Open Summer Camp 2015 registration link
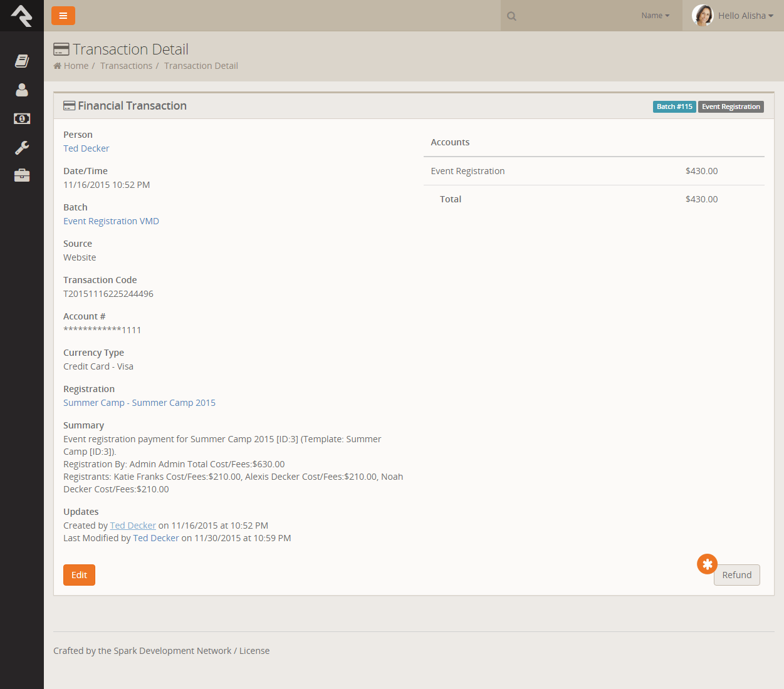Viewport: 784px width, 689px height. [139, 403]
